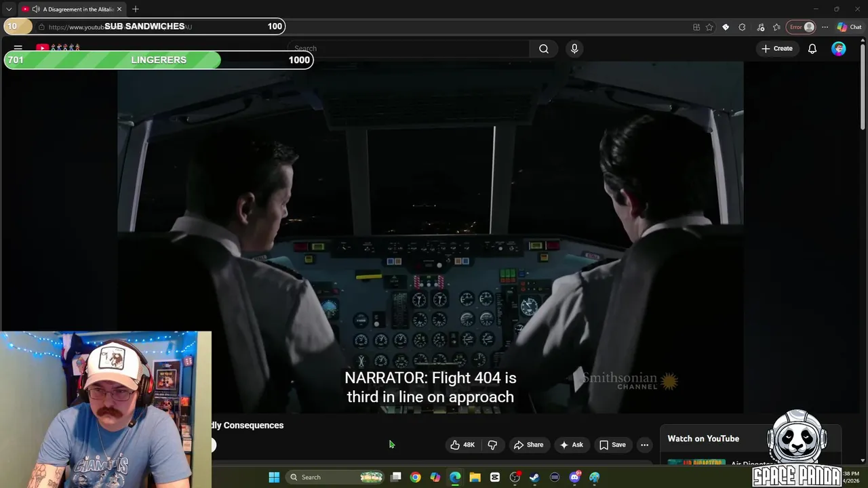Click the YouTube search magnifier button
868x488 pixels.
(544, 49)
